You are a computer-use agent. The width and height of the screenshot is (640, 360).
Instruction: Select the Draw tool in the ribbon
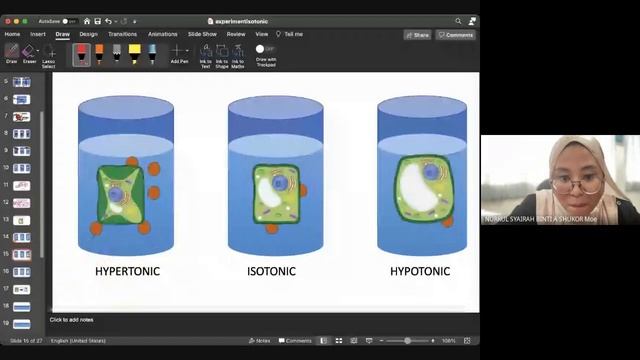[11, 54]
